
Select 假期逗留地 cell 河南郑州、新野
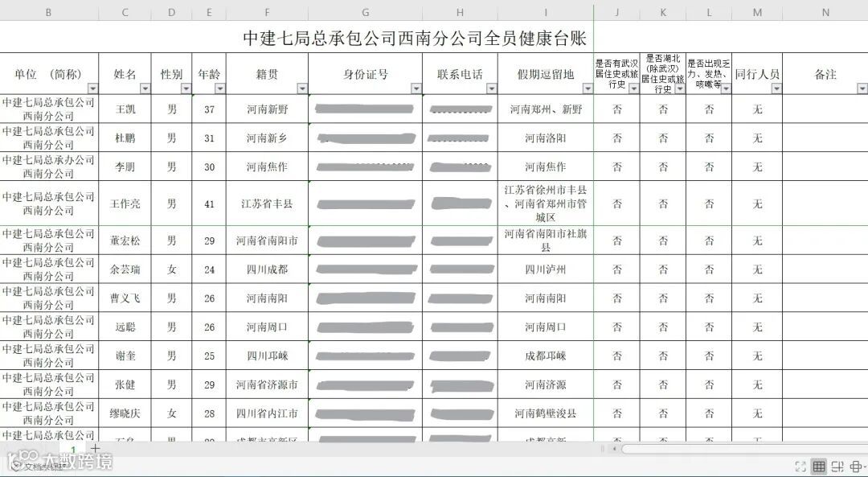point(546,109)
